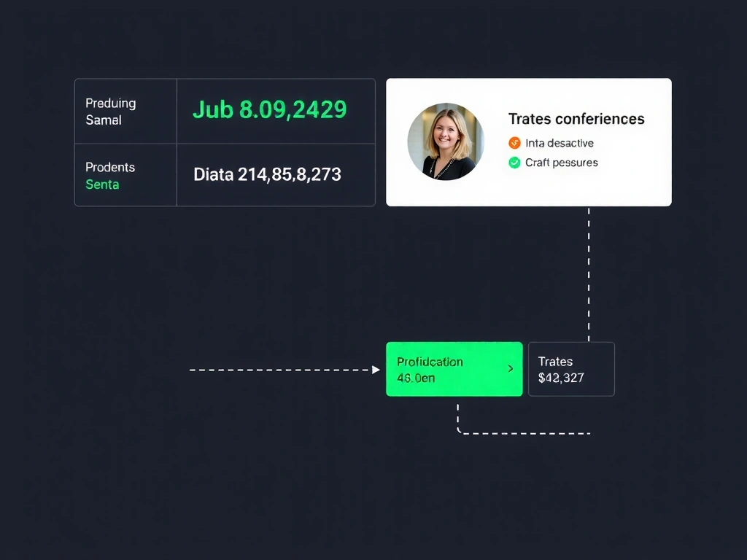747x560 pixels.
Task: Open the green Senta link
Action: [102, 184]
